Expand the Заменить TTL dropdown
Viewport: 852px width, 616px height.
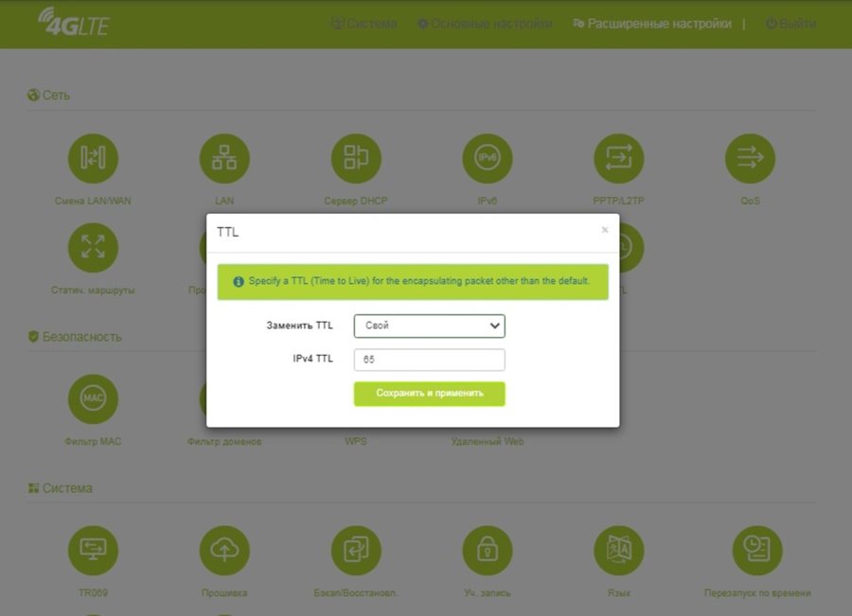pos(429,326)
